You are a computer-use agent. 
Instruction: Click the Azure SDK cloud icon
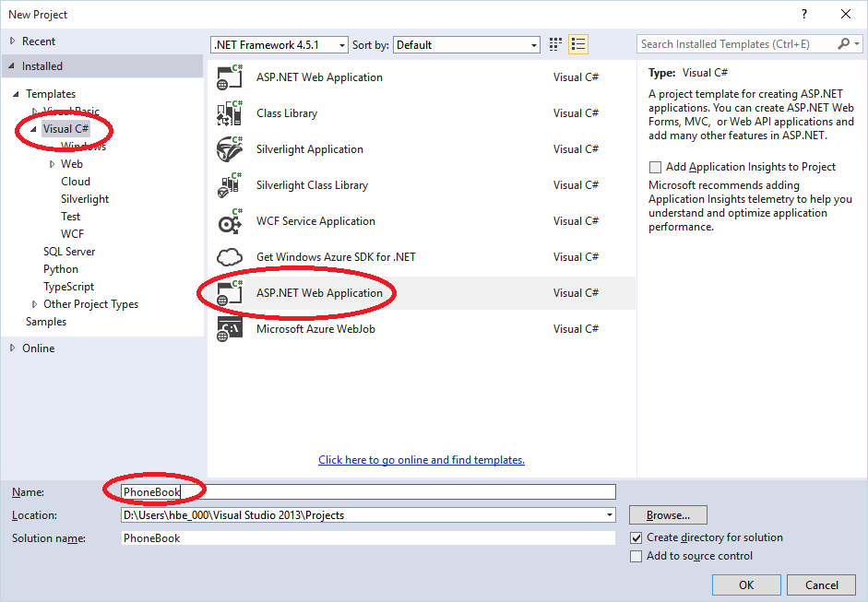(x=230, y=257)
